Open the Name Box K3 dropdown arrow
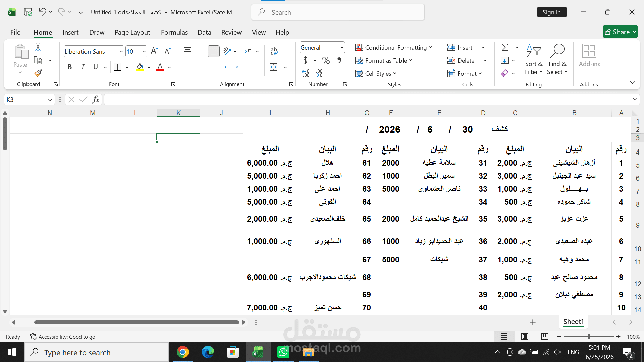The width and height of the screenshot is (644, 362). point(50,100)
